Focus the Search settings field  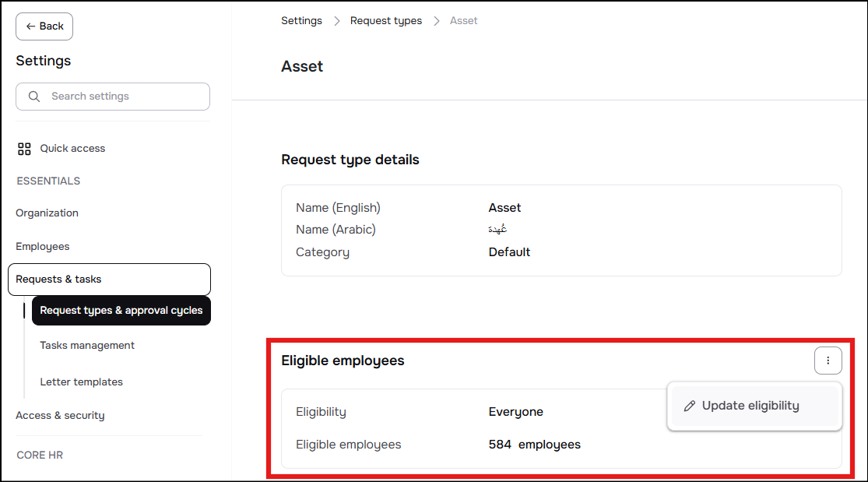[x=113, y=97]
